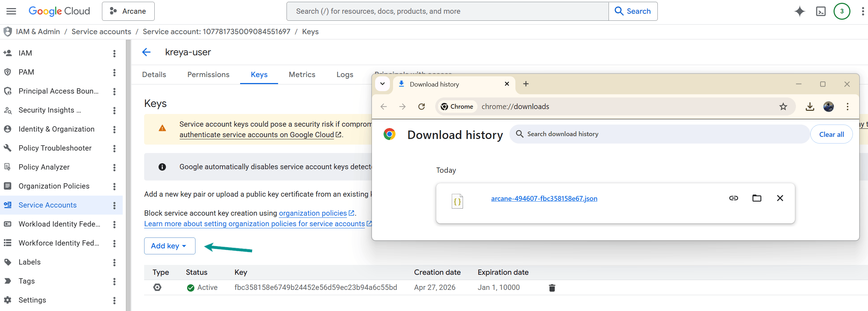This screenshot has width=868, height=311.
Task: Switch to the Permissions tab
Action: point(208,75)
